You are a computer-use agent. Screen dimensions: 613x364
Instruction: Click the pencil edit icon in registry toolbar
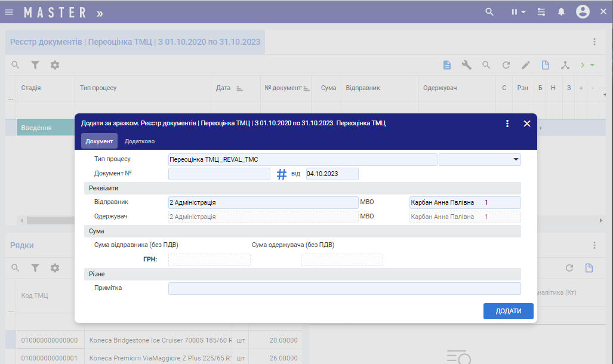pyautogui.click(x=525, y=65)
